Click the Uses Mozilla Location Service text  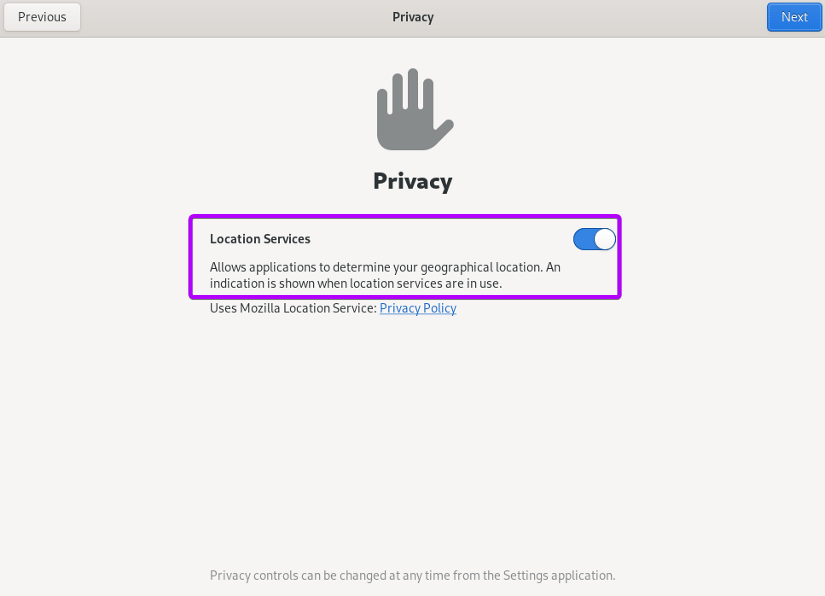(293, 308)
